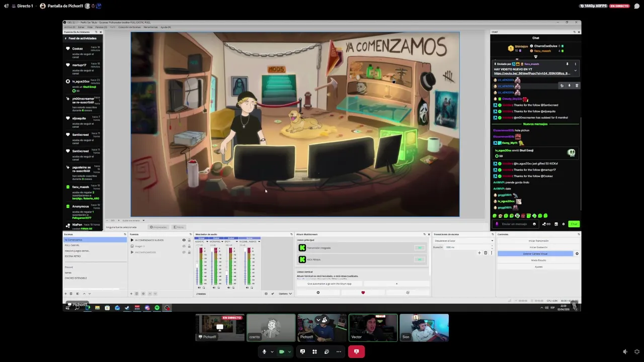644x362 pixels.
Task: Click the share screen icon
Action: (302, 351)
